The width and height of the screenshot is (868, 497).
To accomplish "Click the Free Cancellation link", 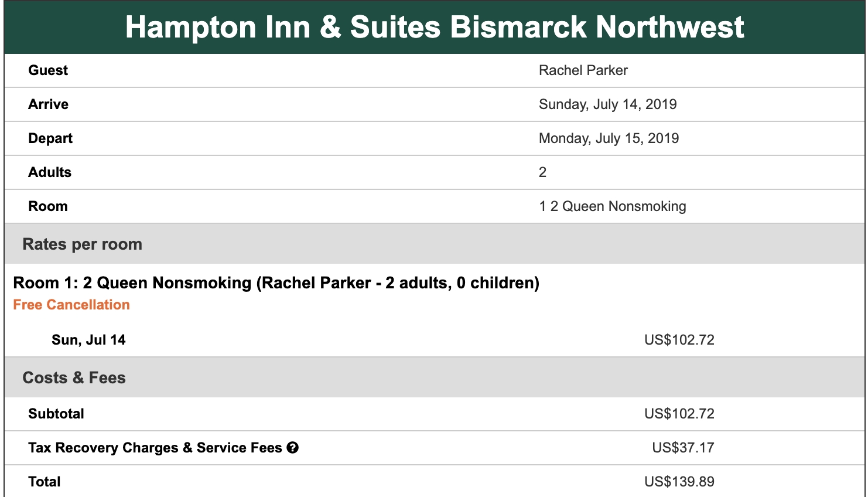I will click(71, 305).
